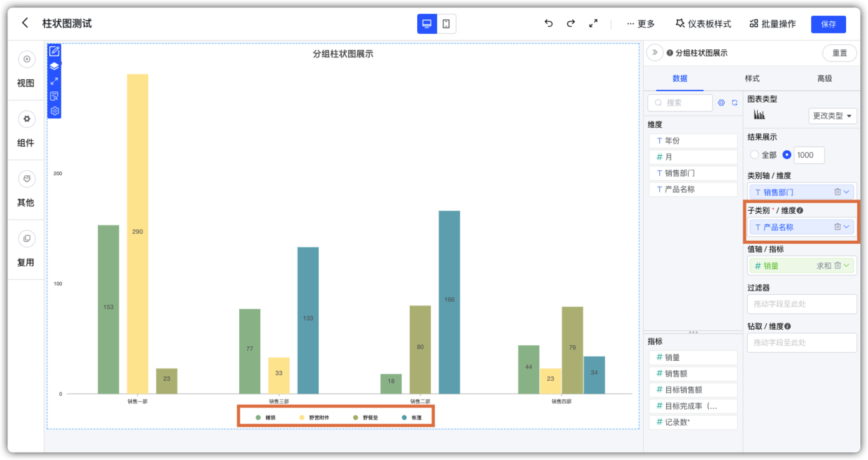
Task: Open the chart settings gear icon
Action: pos(54,111)
